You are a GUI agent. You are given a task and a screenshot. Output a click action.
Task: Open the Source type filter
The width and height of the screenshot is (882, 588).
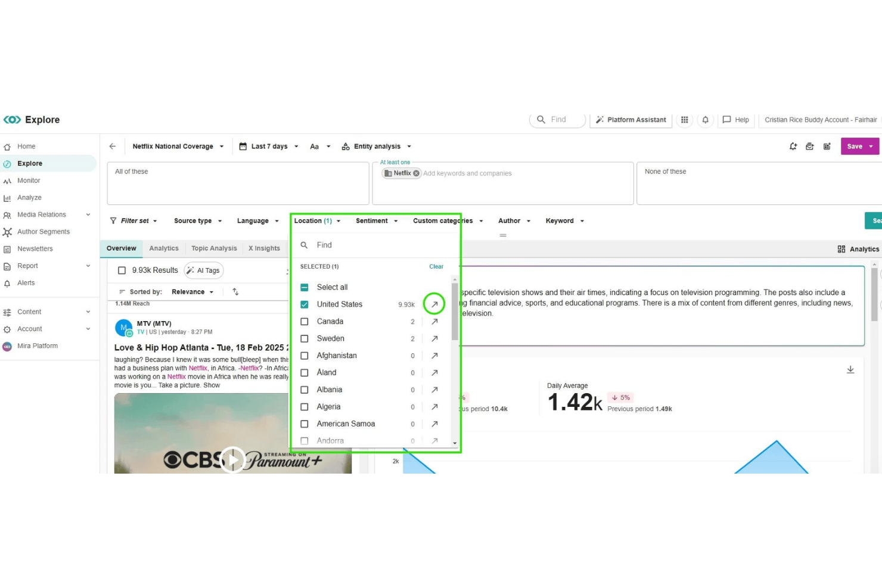(198, 221)
